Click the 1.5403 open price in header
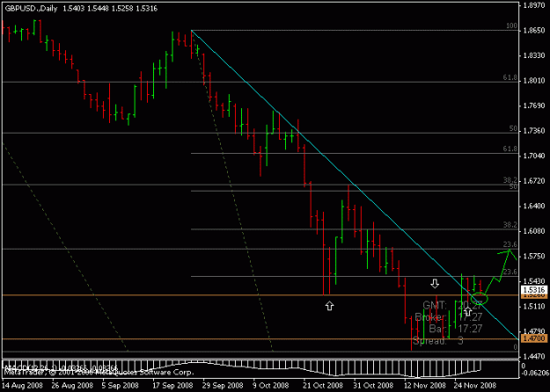 74,9
